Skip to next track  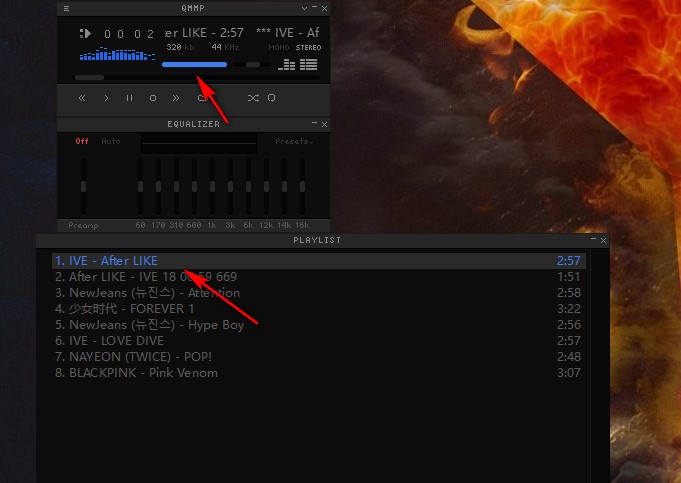click(176, 98)
